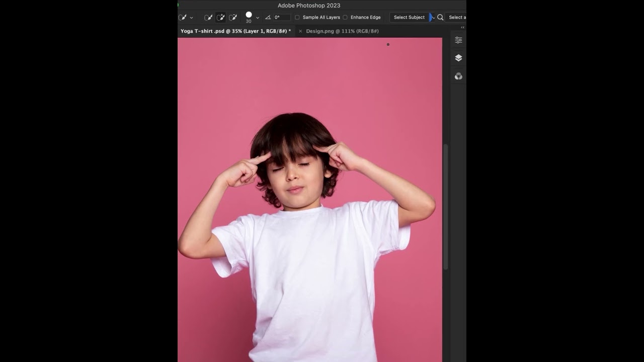This screenshot has width=644, height=362.
Task: Enable Sample All Layers checkbox
Action: tap(297, 17)
